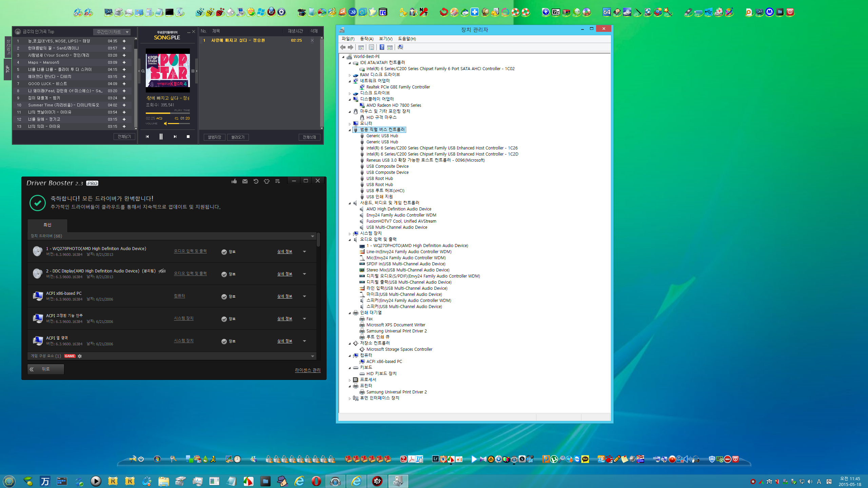This screenshot has height=488, width=868.
Task: Open the FC icon in the top dock
Action: point(383,12)
